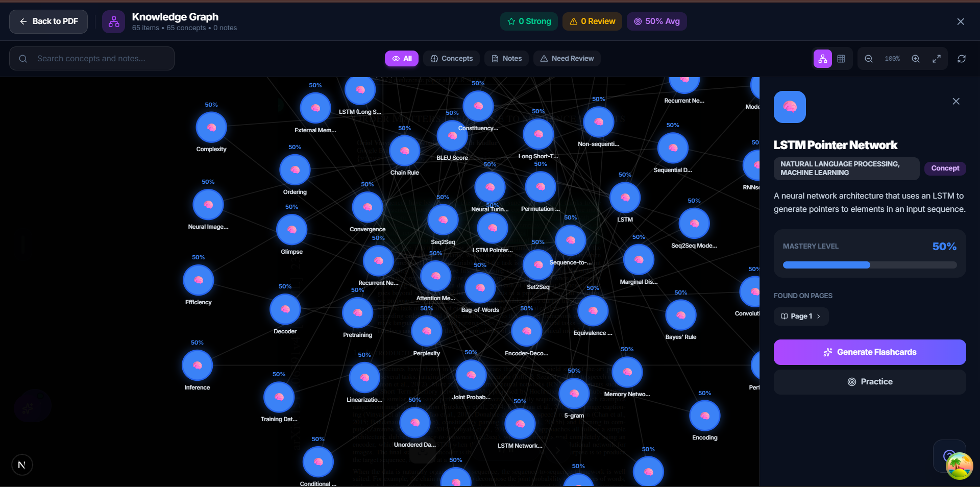Viewport: 980px width, 487px height.
Task: Switch to the Concepts filter tab
Action: (451, 58)
